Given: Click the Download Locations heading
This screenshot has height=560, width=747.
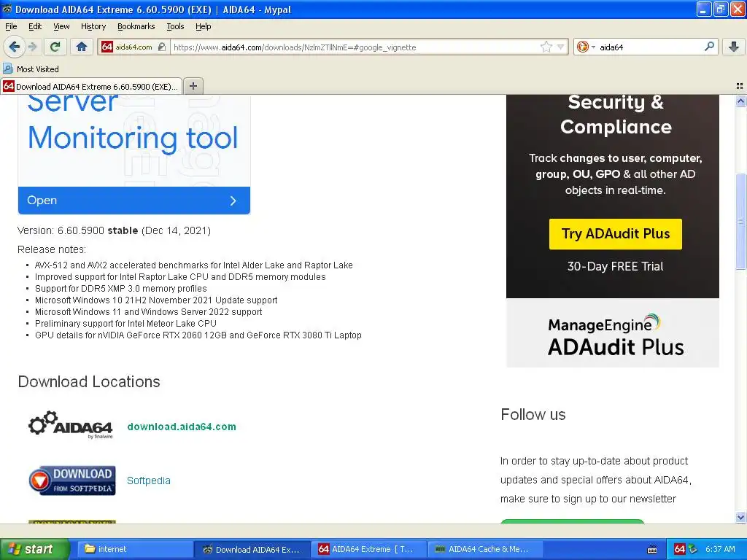Looking at the screenshot, I should pos(88,381).
